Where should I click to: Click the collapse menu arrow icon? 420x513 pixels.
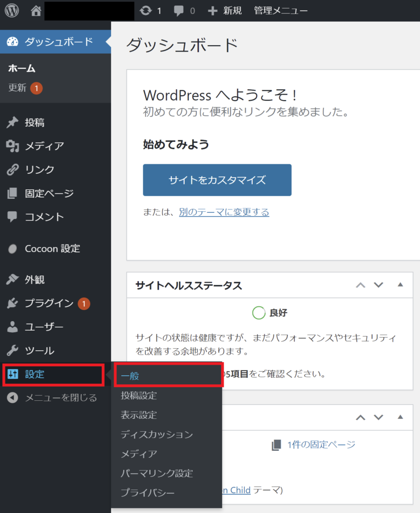click(x=13, y=397)
